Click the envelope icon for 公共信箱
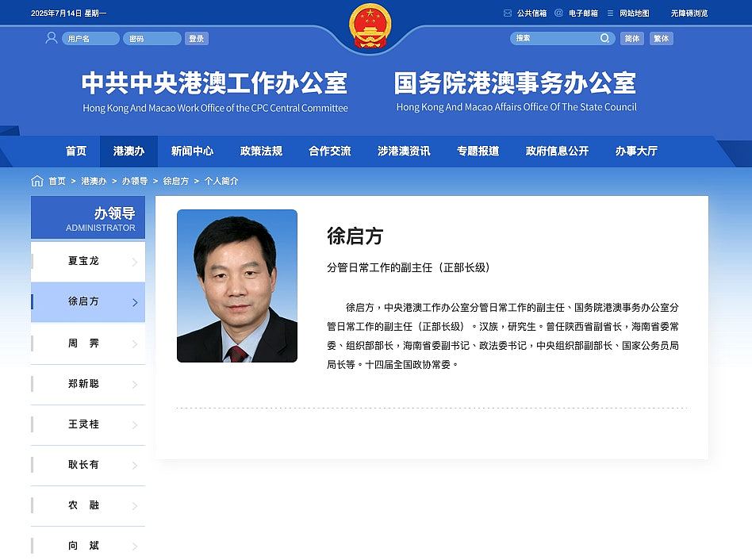752x560 pixels. pos(508,13)
